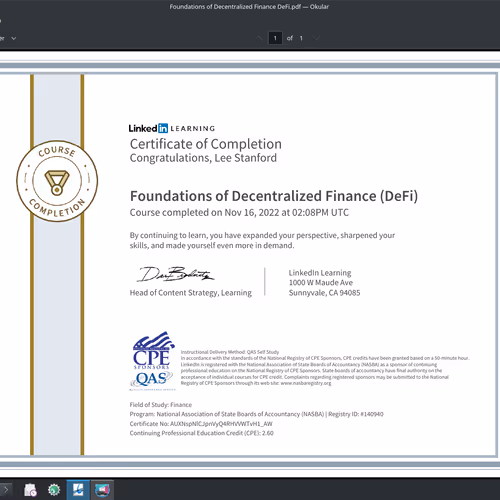
Task: Click 'Sunnyvale, CA 94085' text
Action: 324,293
